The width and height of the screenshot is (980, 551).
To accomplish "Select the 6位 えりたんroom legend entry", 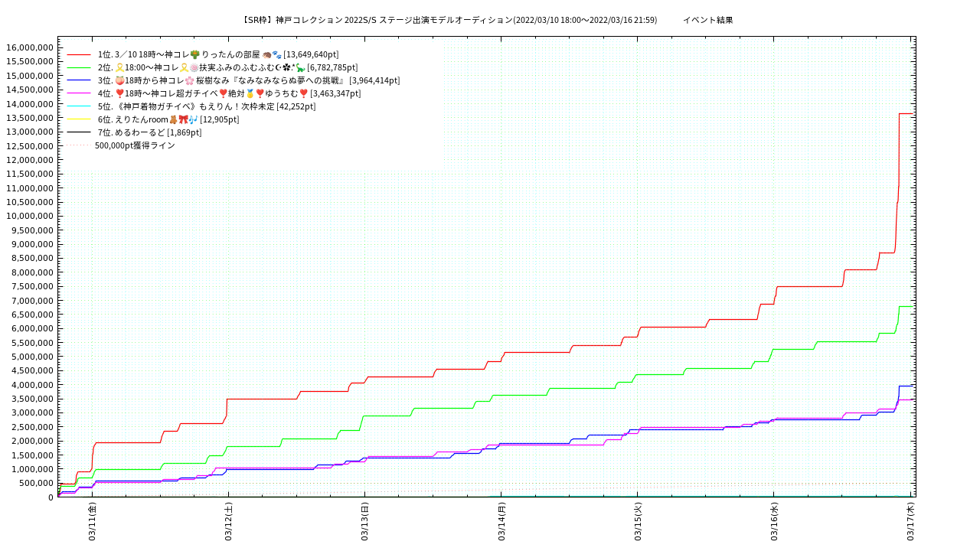I will pyautogui.click(x=168, y=119).
